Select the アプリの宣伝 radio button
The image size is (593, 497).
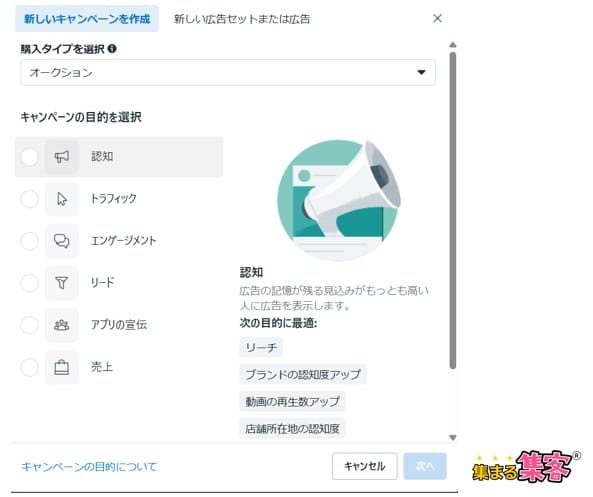click(29, 325)
